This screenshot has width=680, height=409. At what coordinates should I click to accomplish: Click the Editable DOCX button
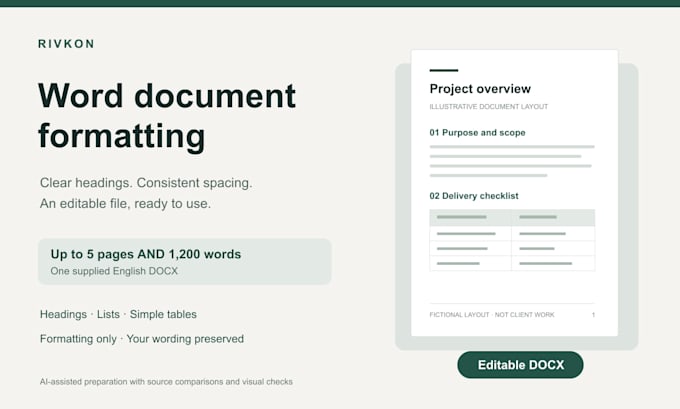coord(520,365)
